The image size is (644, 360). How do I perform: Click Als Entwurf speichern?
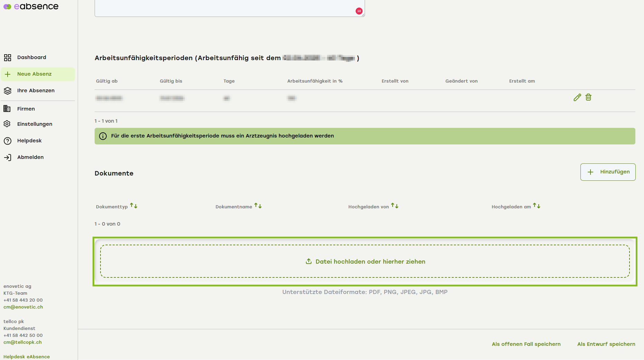click(606, 344)
